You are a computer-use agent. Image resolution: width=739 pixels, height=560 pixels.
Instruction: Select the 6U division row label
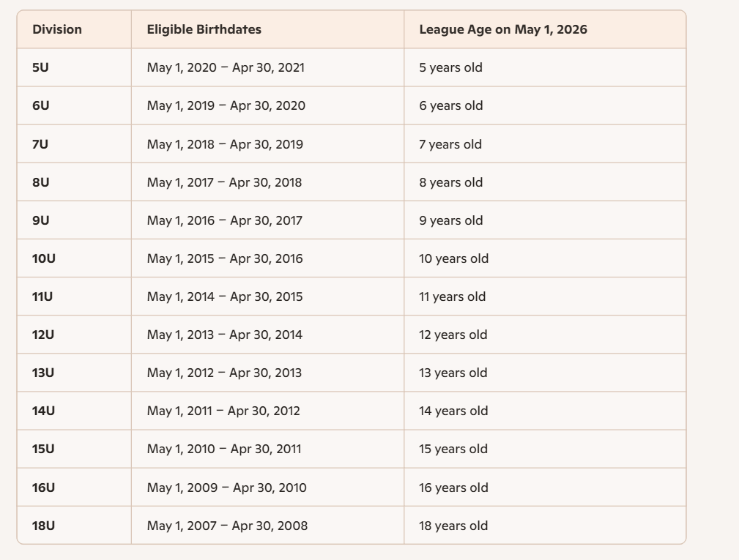click(x=41, y=106)
